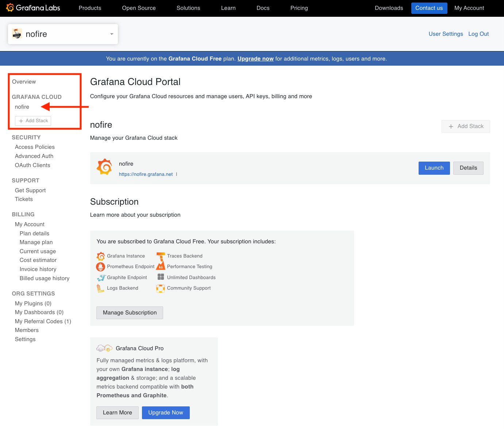Click the Upgrade now banner link
The image size is (504, 429).
255,59
